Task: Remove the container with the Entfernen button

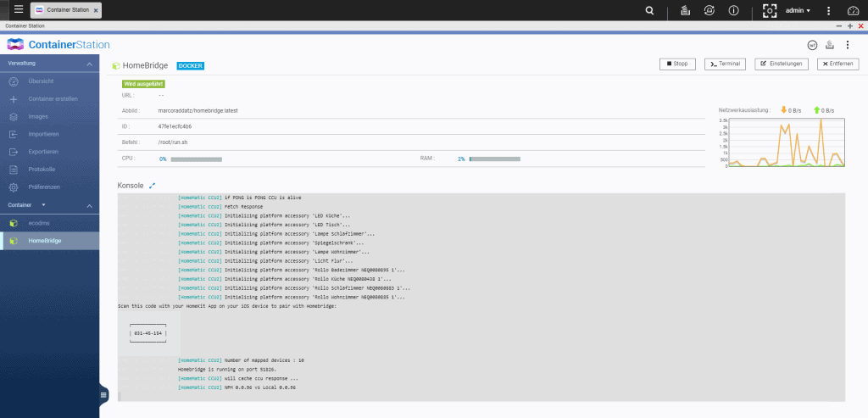Action: [x=838, y=64]
